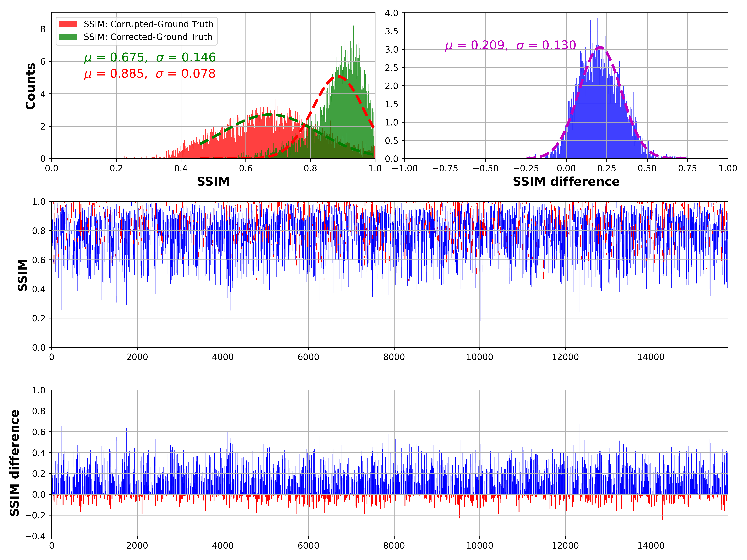The height and width of the screenshot is (560, 747).
Task: Click the '2' tick on the Counts axis
Action: [43, 127]
